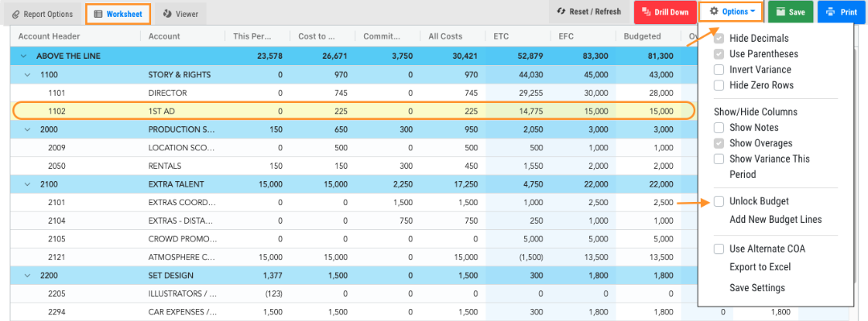
Task: Collapse the 2200 SET DESIGN group
Action: pos(27,275)
